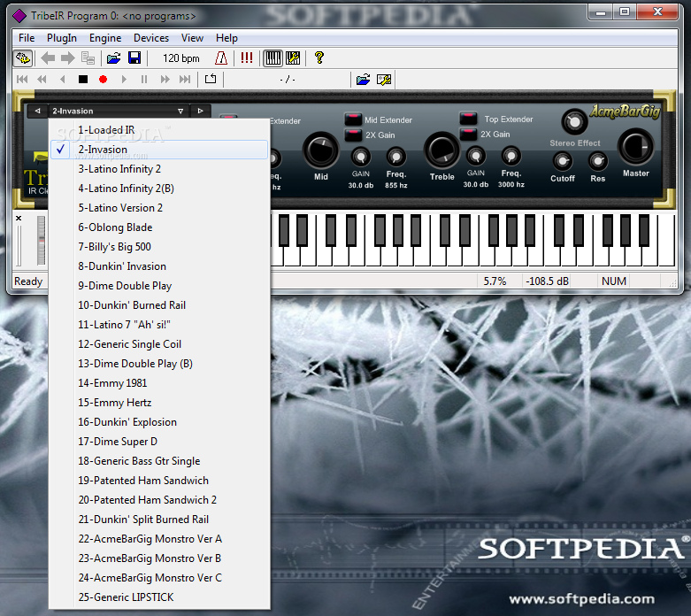Stop playback with the black square

click(83, 79)
